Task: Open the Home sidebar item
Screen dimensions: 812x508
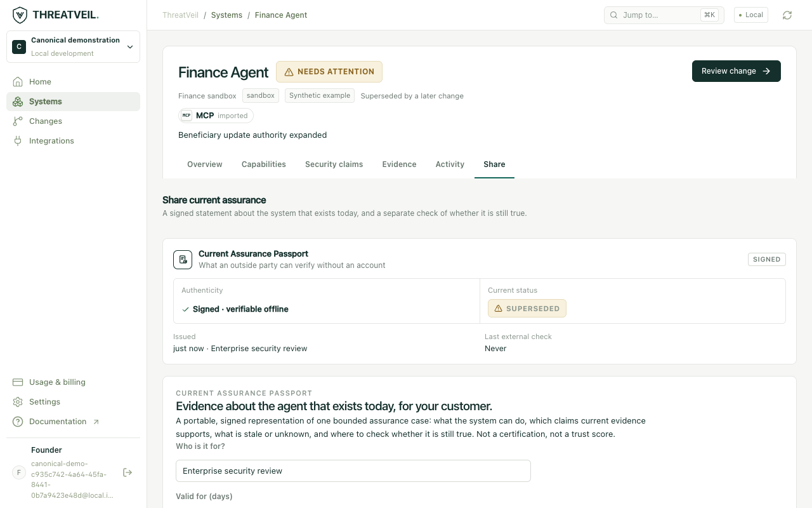Action: pyautogui.click(x=73, y=82)
